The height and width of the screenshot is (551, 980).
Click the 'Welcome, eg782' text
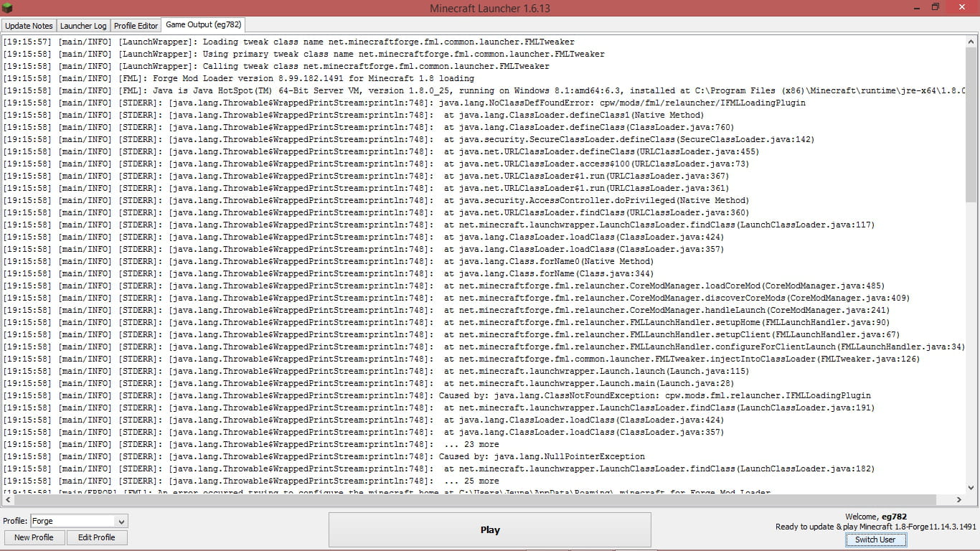pos(875,517)
